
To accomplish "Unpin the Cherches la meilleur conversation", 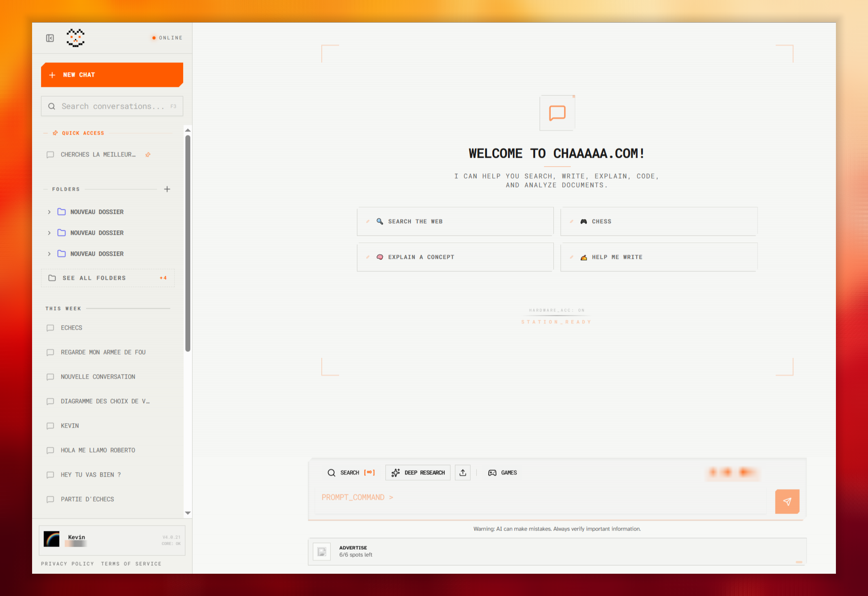I will tap(148, 155).
